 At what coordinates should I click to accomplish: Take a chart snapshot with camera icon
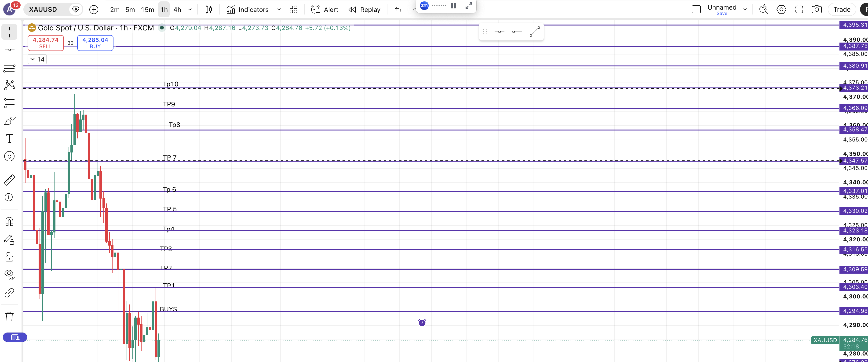817,9
